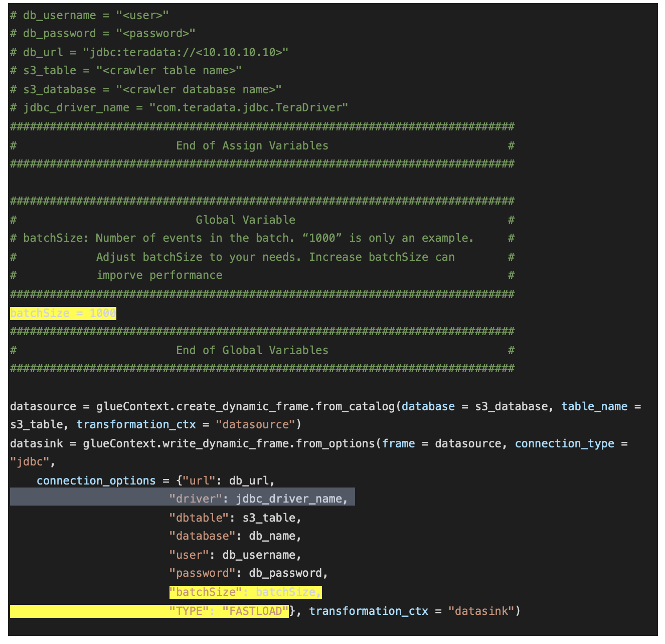Click the "dbtable" key string
Image resolution: width=665 pixels, height=644 pixels.
[199, 518]
